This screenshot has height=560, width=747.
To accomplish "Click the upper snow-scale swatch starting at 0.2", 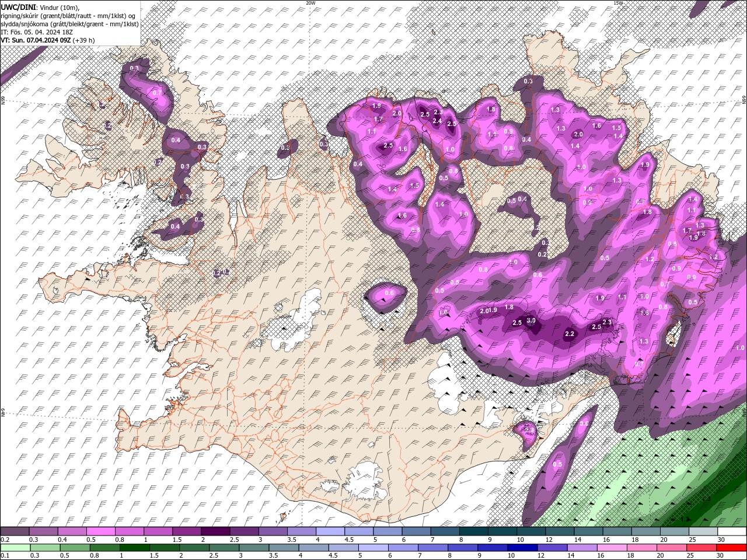I will 15,531.
